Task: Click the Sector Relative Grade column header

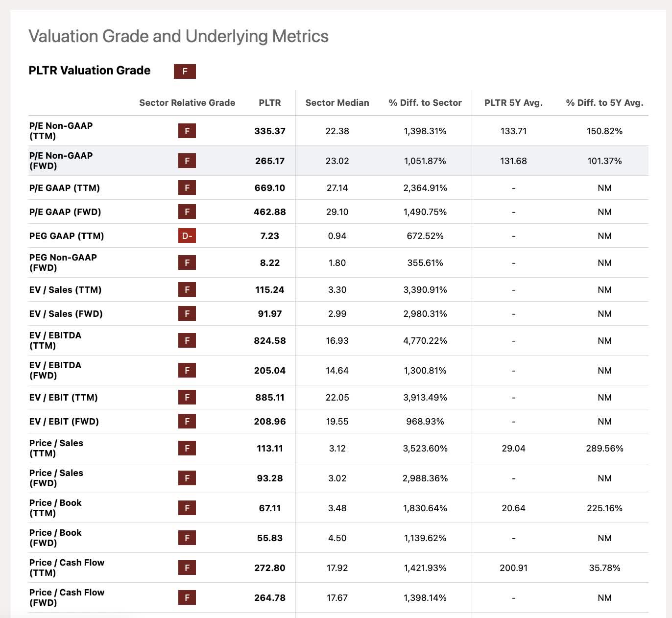Action: pyautogui.click(x=188, y=103)
